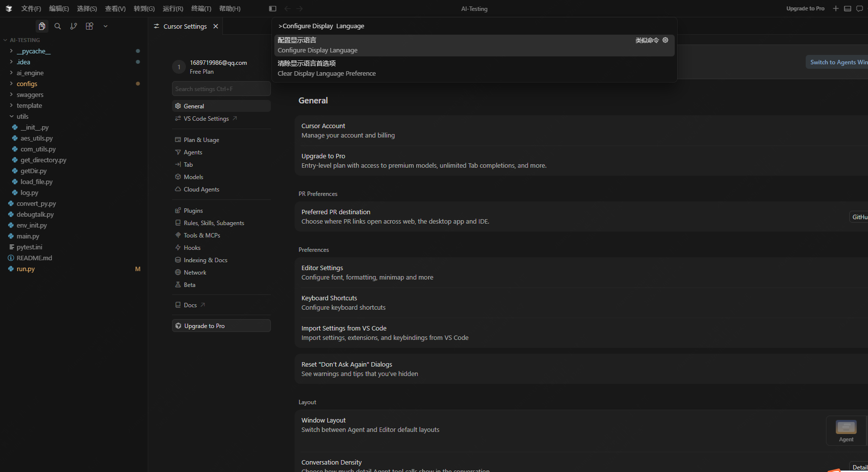Open Tools & MCPs settings section
Image resolution: width=868 pixels, height=472 pixels.
(x=221, y=236)
